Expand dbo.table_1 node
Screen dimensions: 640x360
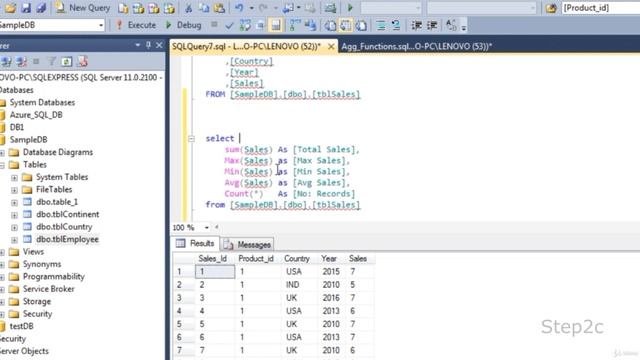[x=14, y=202]
